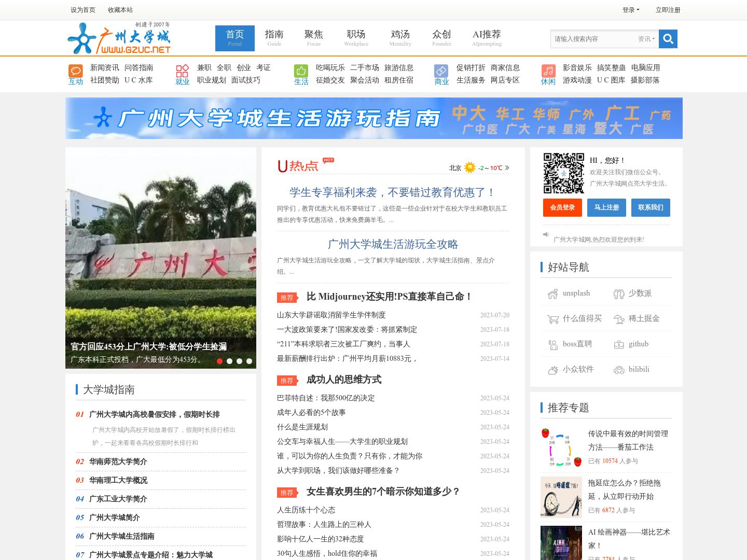This screenshot has height=560, width=747.
Task: Open article 比 Midjourney还实用!PS直接革自己命
Action: [x=389, y=297]
